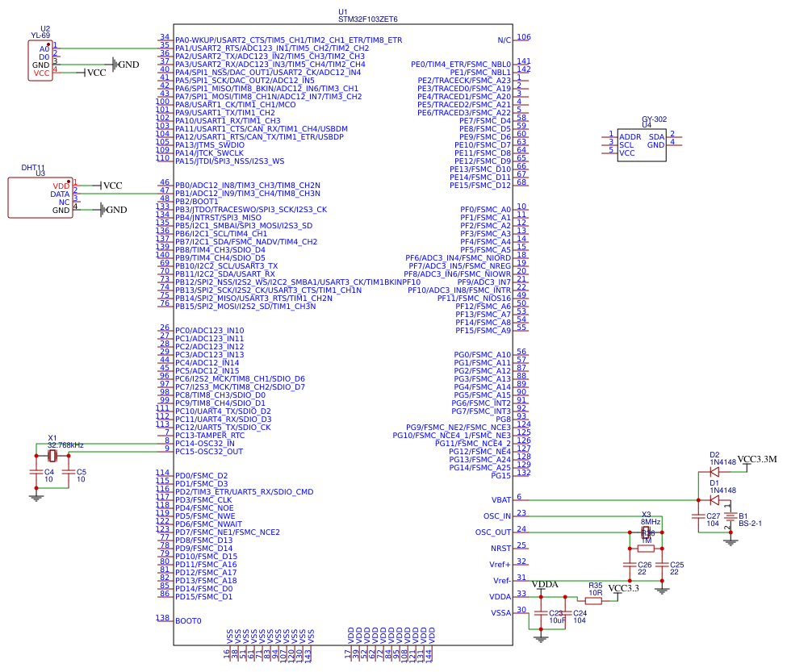
Task: Select the B1 BS-2-1 battery symbol
Action: click(730, 516)
